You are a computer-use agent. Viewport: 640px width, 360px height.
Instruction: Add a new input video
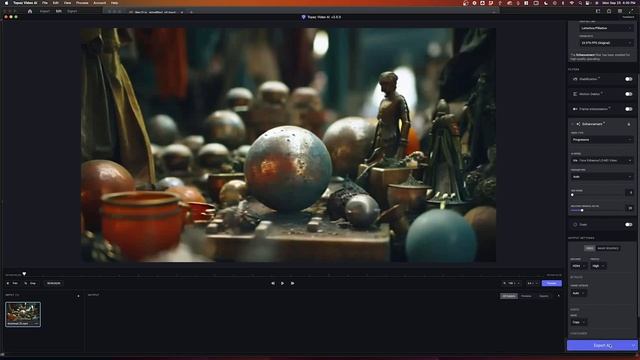coord(78,296)
